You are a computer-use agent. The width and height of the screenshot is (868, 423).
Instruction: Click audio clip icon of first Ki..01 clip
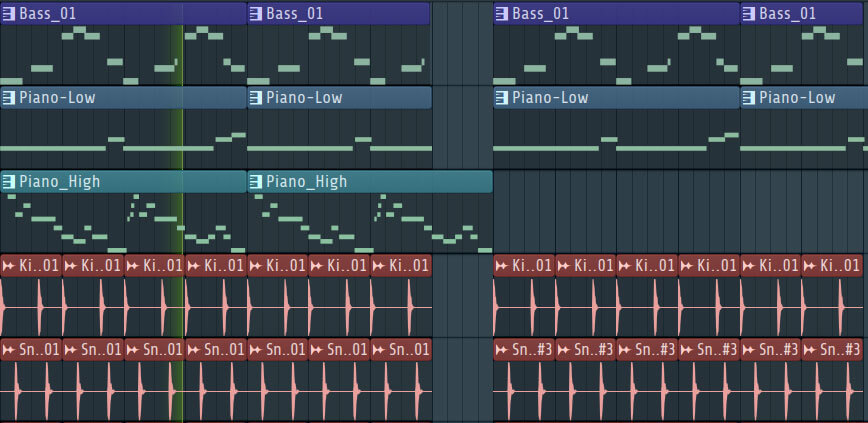click(x=8, y=266)
